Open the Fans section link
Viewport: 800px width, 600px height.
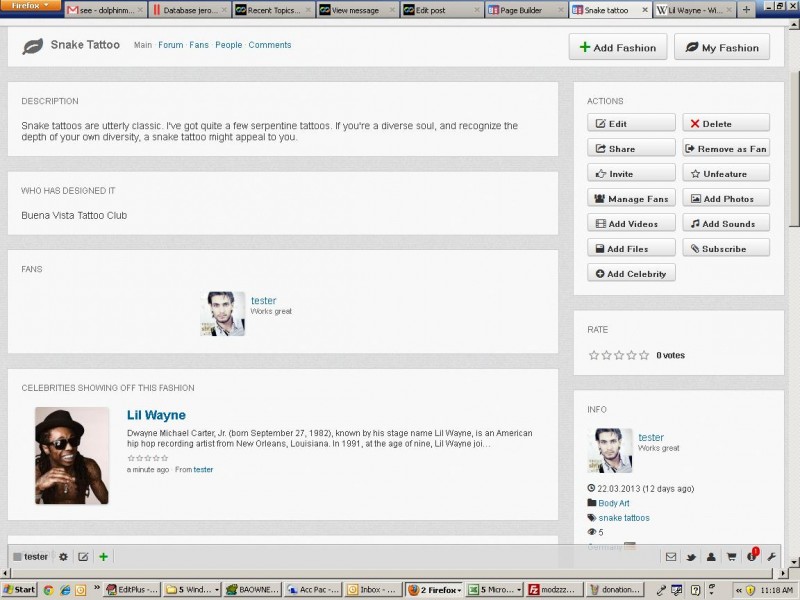199,45
